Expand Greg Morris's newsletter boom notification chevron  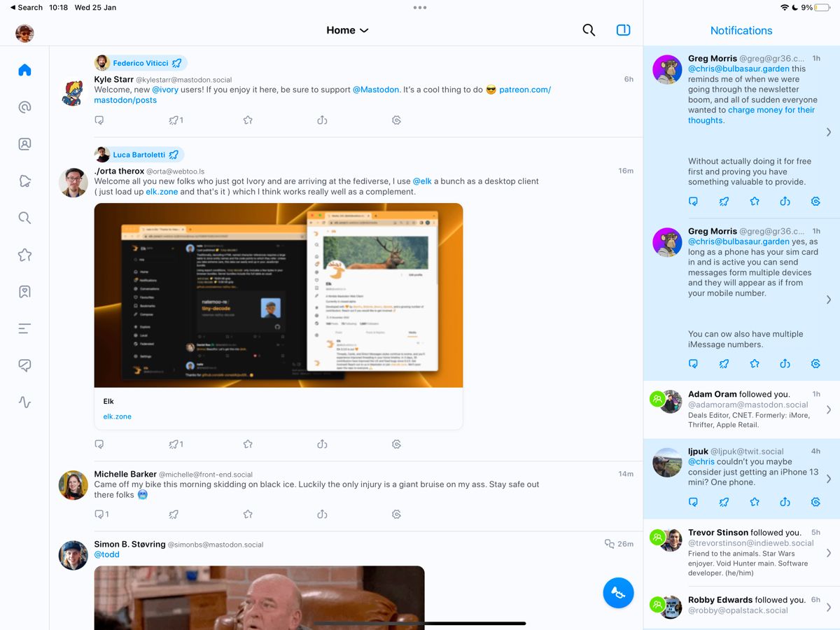pyautogui.click(x=829, y=132)
